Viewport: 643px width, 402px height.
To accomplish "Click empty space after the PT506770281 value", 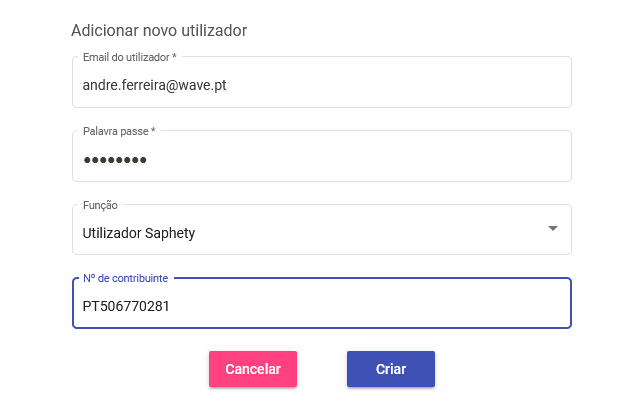I will coord(370,306).
